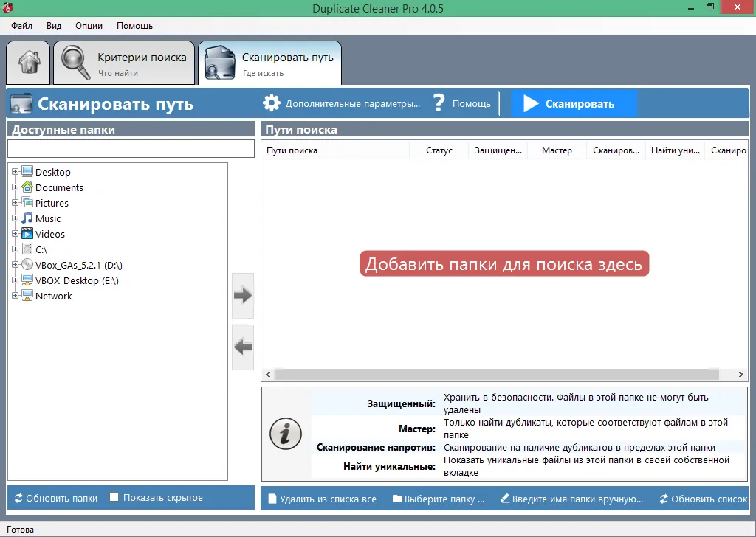
Task: Click the info icon in description panel
Action: pyautogui.click(x=286, y=434)
